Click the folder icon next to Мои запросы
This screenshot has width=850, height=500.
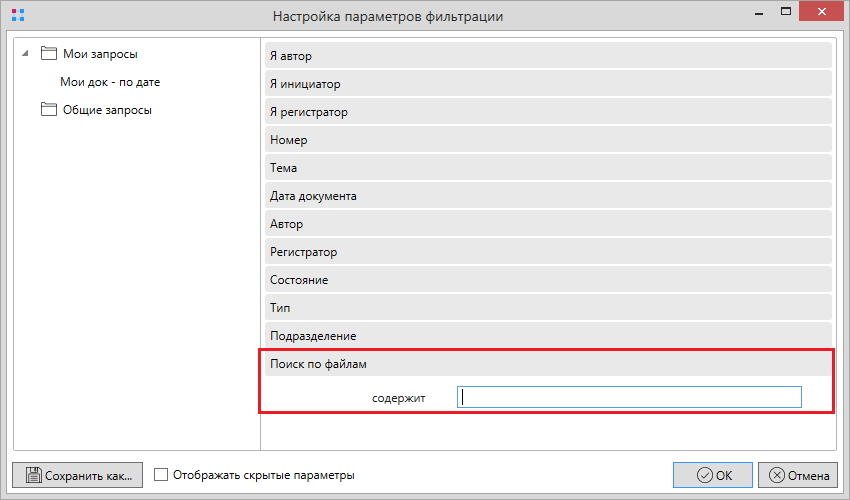tap(49, 54)
